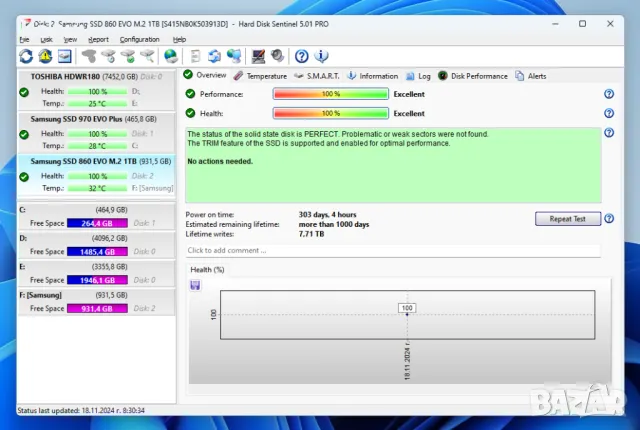Open the Report menu
The image size is (640, 430).
coord(98,39)
